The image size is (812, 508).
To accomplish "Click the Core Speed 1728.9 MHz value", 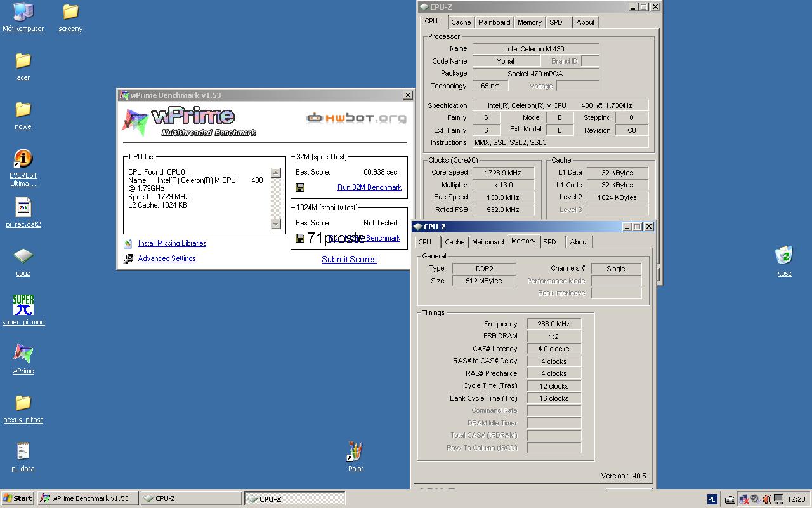I will [x=503, y=173].
